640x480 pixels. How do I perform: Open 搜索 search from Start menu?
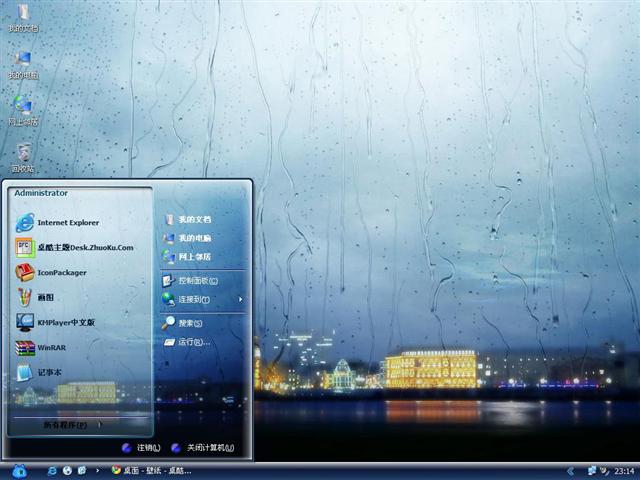[x=182, y=323]
